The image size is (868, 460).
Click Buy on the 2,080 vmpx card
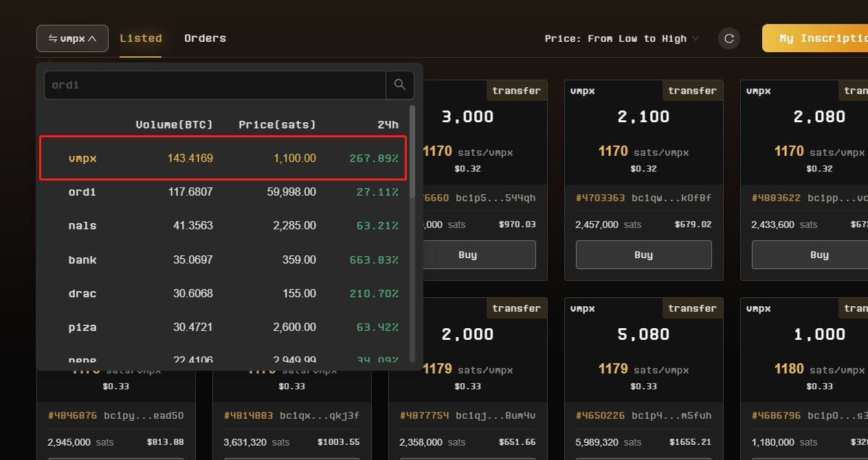point(819,255)
